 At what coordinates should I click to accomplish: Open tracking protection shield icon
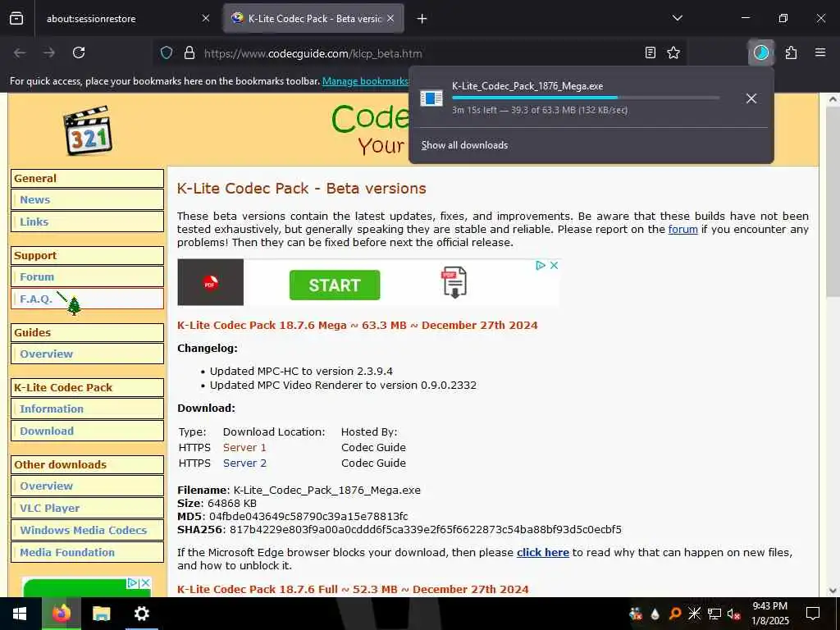167,53
